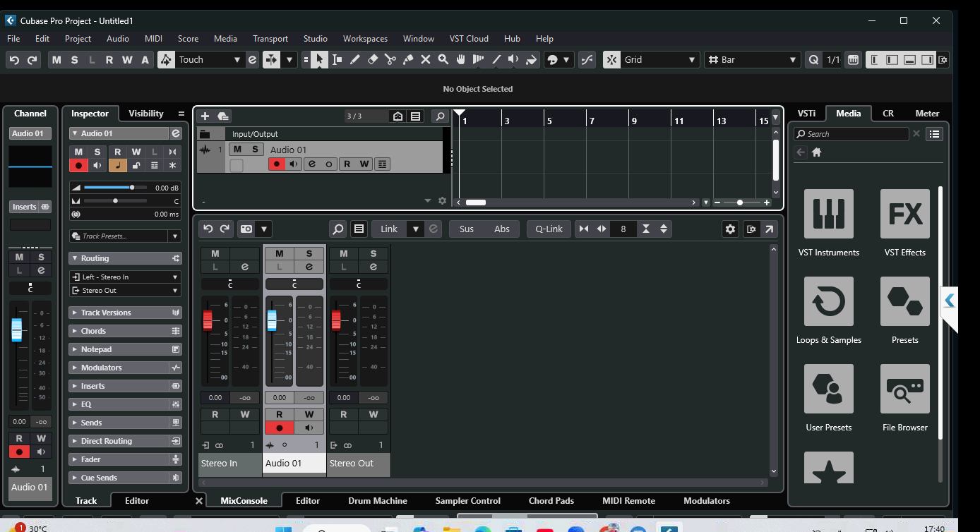980x532 pixels.
Task: Enable write automation on Stereo Out channel
Action: [374, 414]
